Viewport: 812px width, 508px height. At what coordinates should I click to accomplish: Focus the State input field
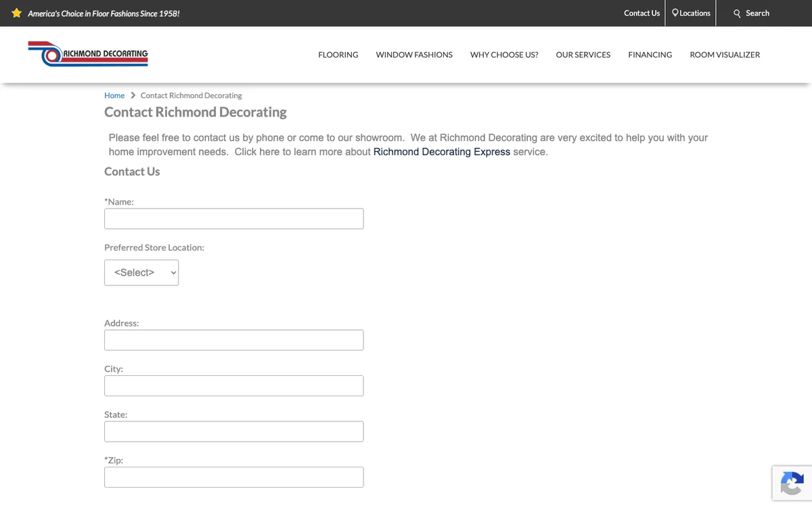point(233,431)
